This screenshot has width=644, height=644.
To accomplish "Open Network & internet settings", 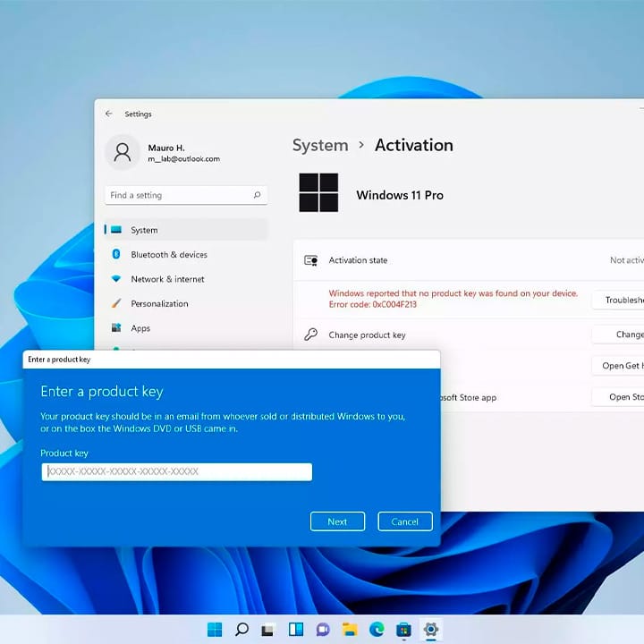I will 167,279.
